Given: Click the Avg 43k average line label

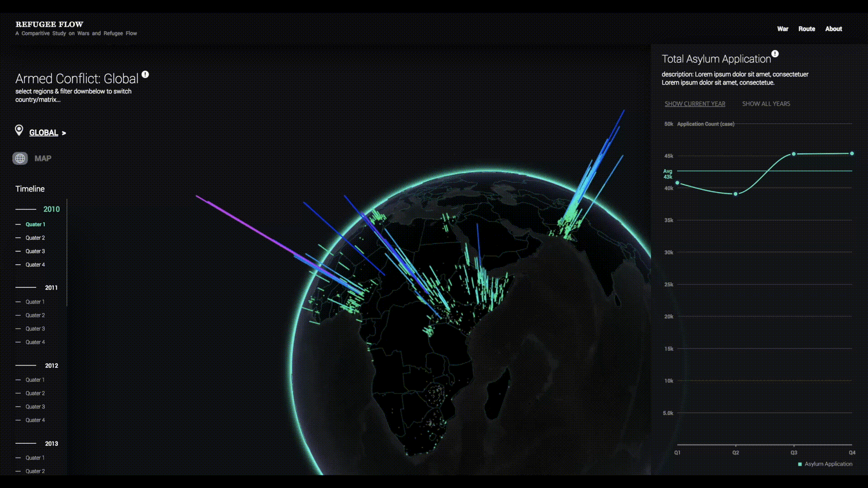Looking at the screenshot, I should click(x=668, y=174).
